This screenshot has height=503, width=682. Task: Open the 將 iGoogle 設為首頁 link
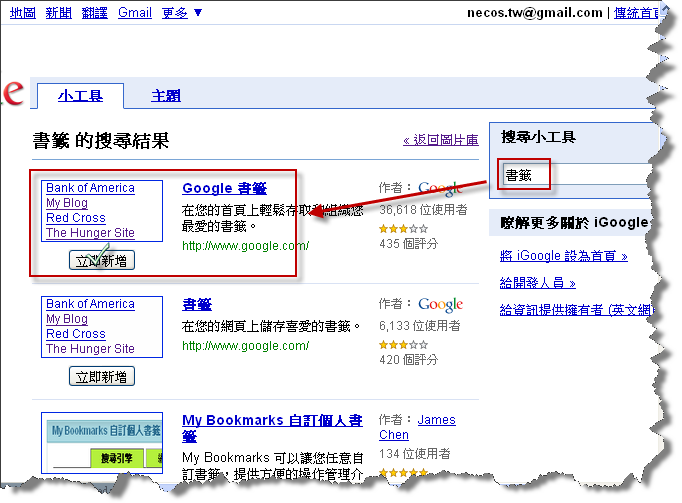[x=564, y=256]
